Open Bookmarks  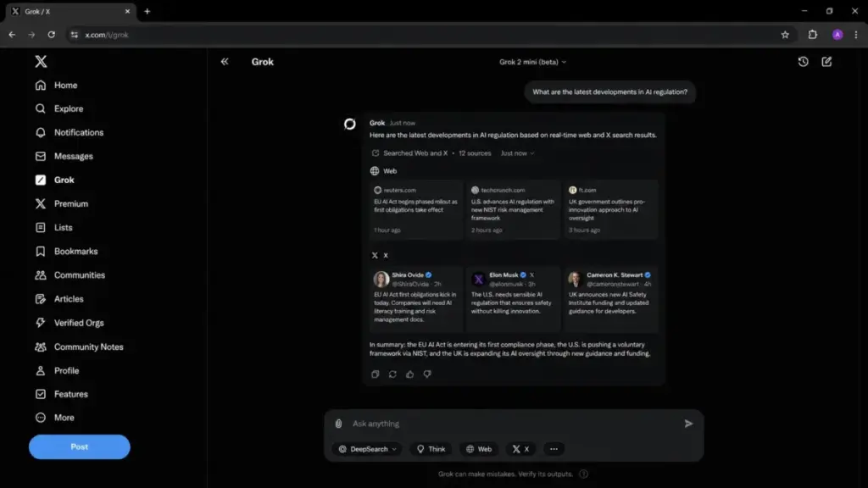[66, 251]
